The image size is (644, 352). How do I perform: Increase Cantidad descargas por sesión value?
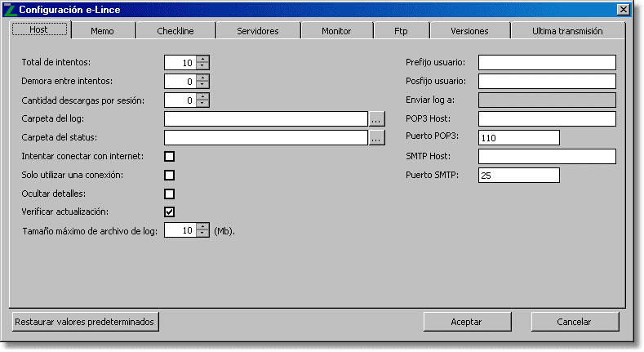[202, 97]
